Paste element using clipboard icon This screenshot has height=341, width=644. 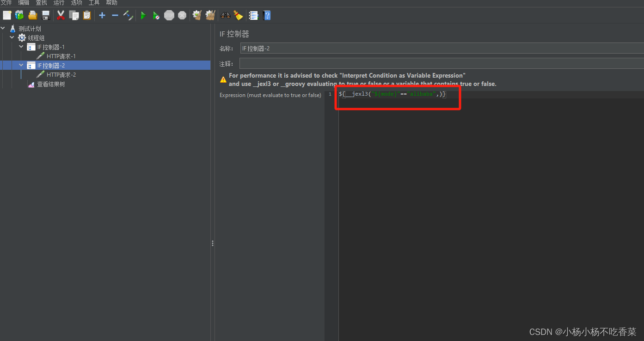click(87, 15)
